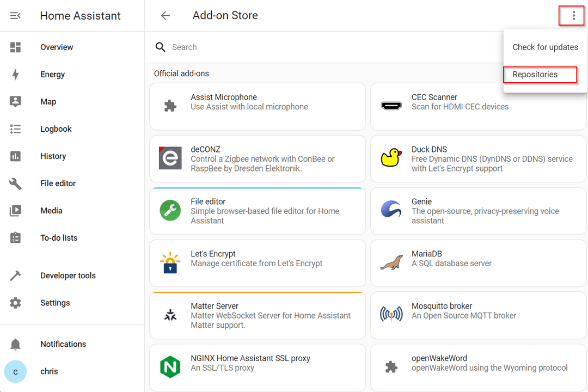
Task: Click the "chris" user name
Action: click(49, 371)
